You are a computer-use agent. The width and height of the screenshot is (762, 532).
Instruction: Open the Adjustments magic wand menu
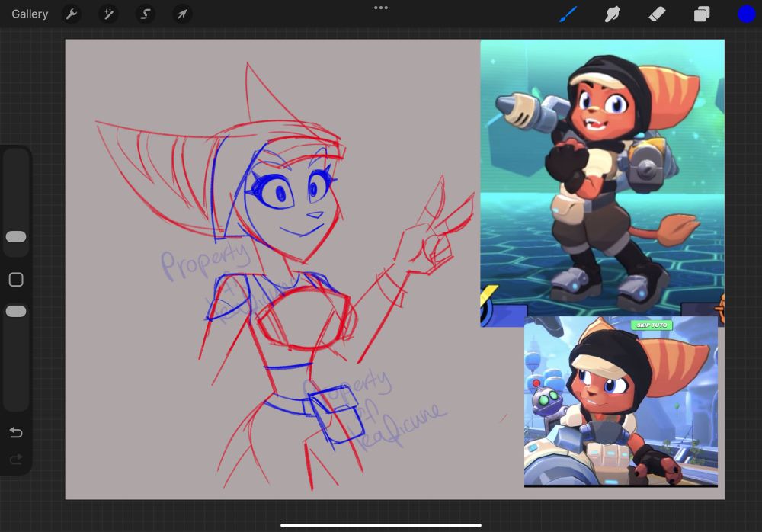(x=108, y=14)
